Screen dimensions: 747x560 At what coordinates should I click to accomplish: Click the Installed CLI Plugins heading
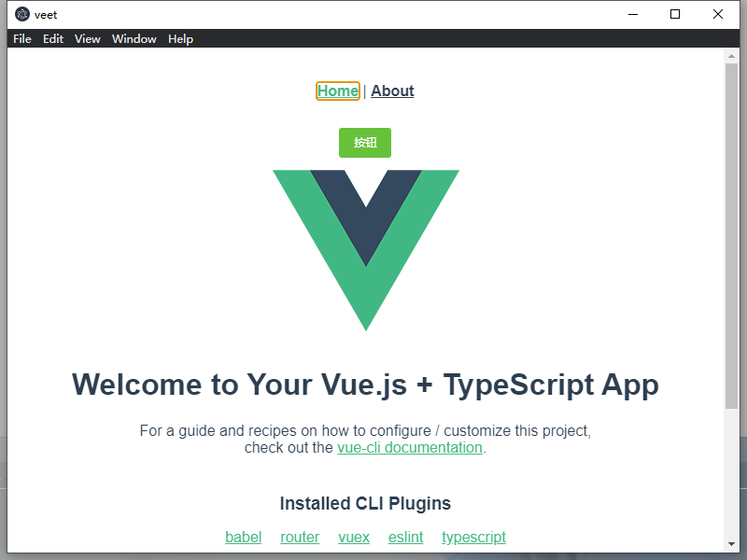click(x=365, y=503)
